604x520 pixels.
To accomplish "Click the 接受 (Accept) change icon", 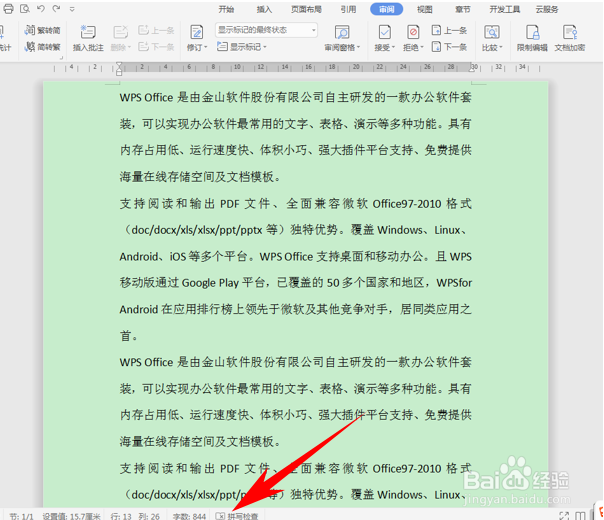I will pos(384,32).
